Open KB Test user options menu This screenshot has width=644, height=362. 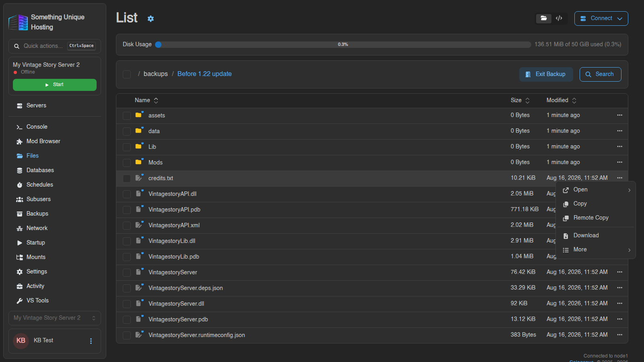click(x=91, y=341)
